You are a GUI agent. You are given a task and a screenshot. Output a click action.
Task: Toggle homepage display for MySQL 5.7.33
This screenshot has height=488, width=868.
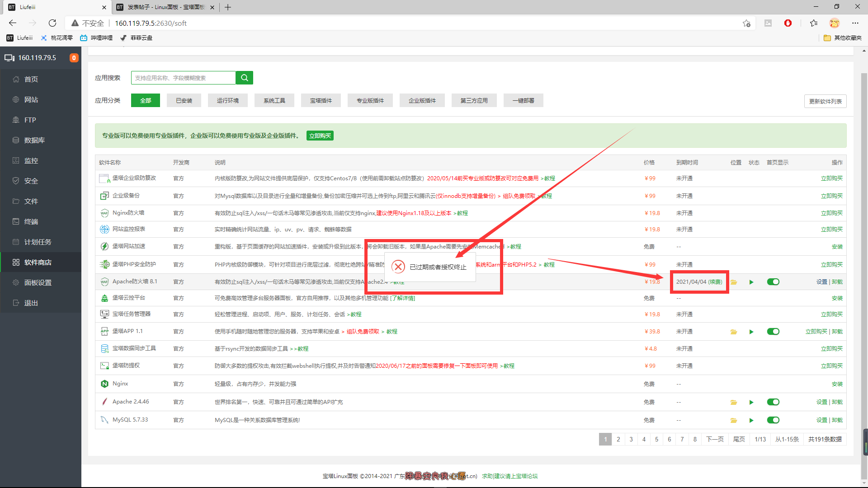(x=773, y=420)
